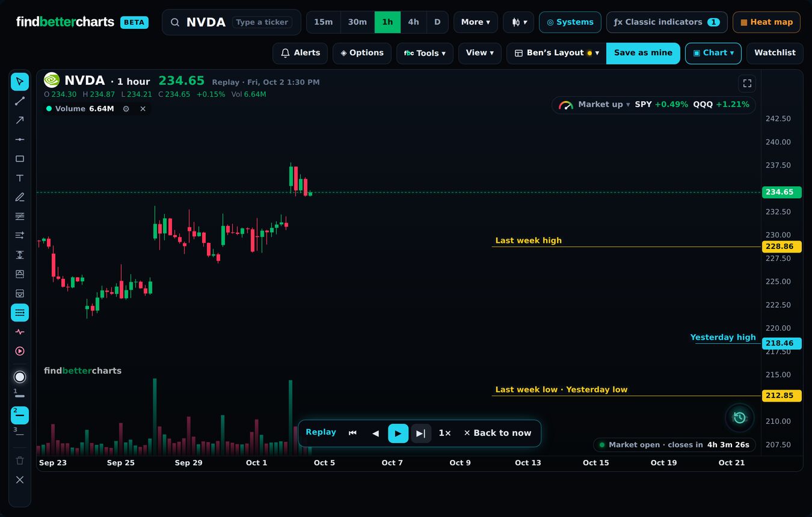Remove the Volume indicator with its X
This screenshot has height=517, width=812.
(143, 109)
